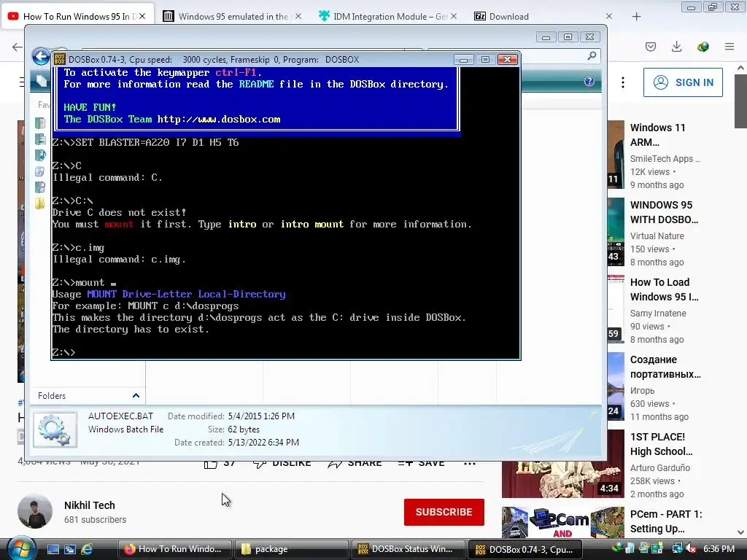Select 'Windows 95 emulated in the' tab
The height and width of the screenshot is (560, 747).
click(x=233, y=17)
